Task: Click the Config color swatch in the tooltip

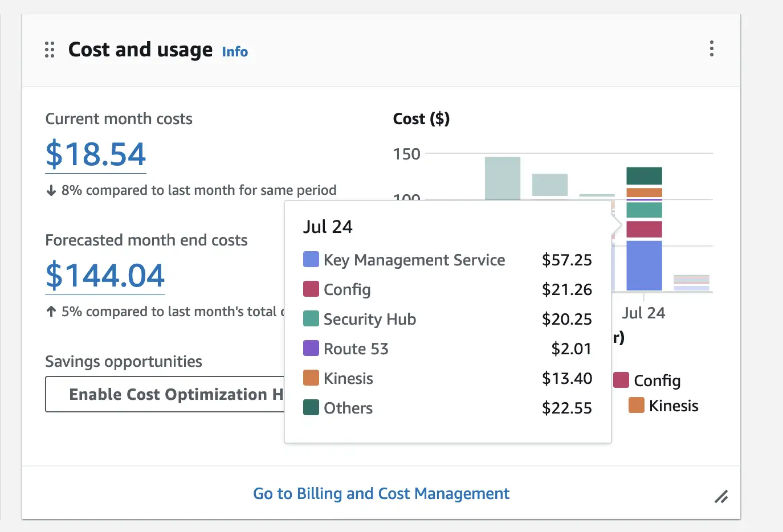Action: (311, 289)
